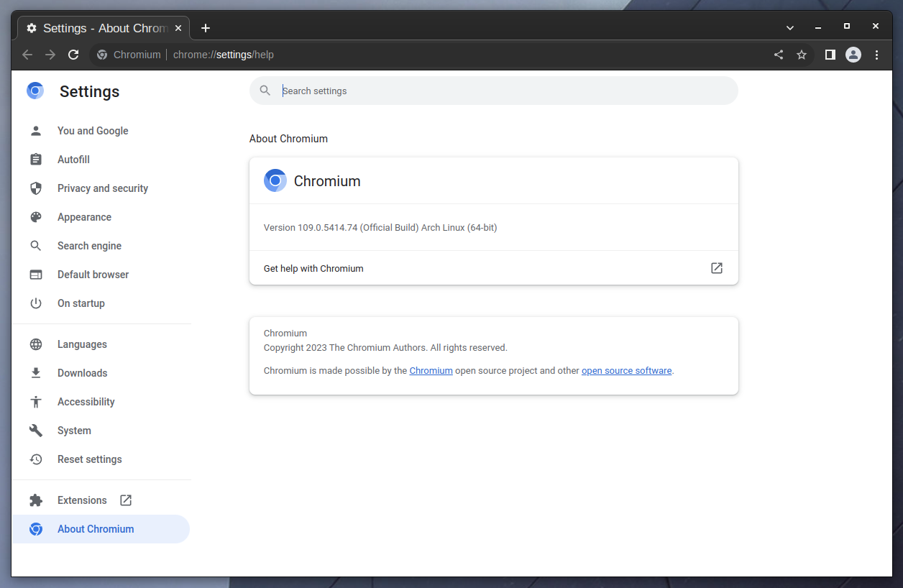The height and width of the screenshot is (588, 903).
Task: Click Get help with Chromium row
Action: (494, 268)
